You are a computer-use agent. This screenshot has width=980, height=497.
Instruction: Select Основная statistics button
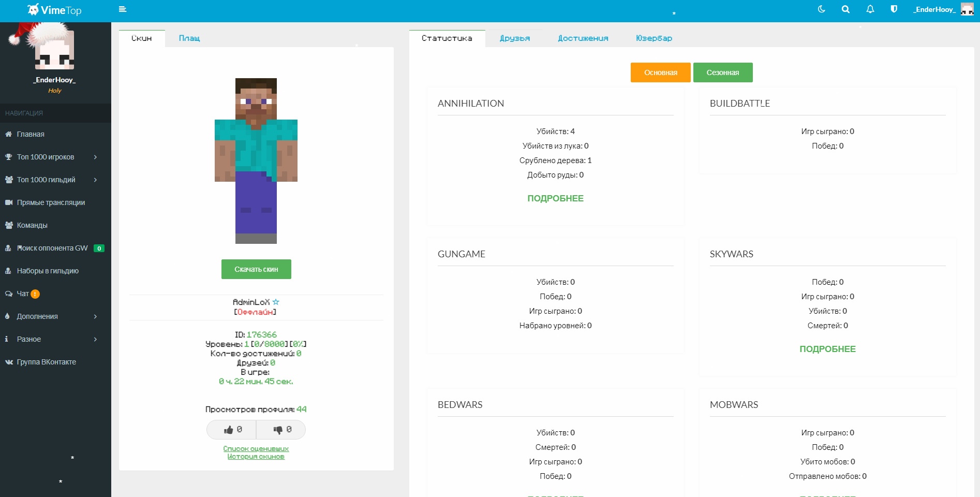(x=661, y=72)
